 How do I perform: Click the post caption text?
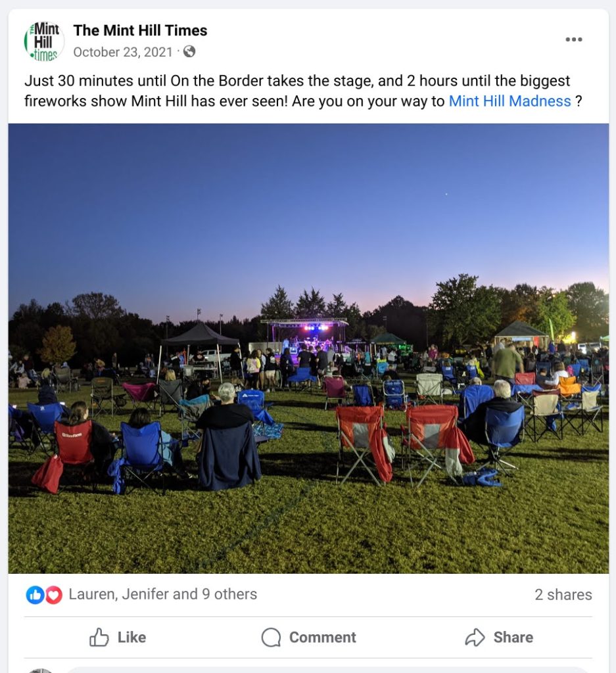click(x=303, y=91)
